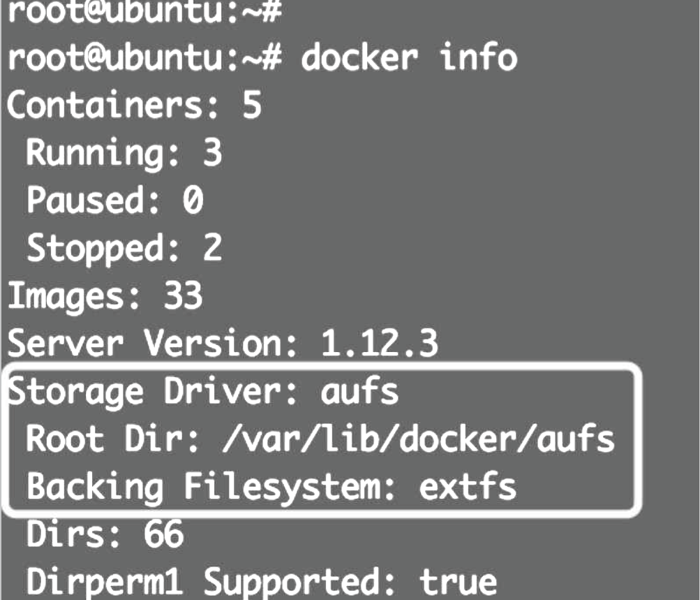Click the 'docker info' command text

(408, 58)
